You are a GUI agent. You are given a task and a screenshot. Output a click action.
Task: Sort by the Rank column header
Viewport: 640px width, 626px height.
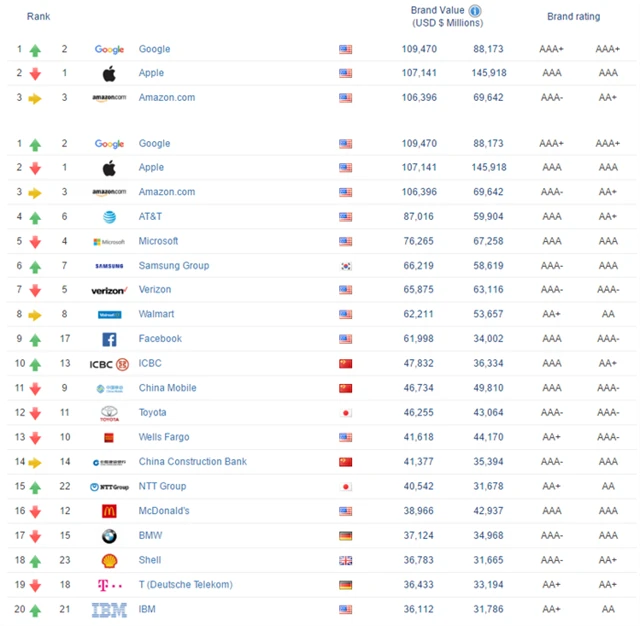(38, 17)
